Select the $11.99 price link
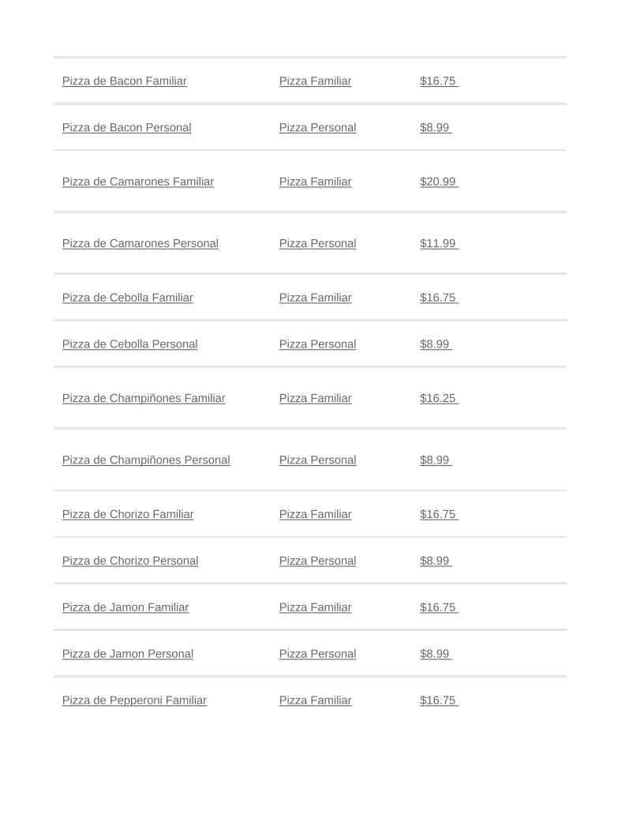 [438, 243]
